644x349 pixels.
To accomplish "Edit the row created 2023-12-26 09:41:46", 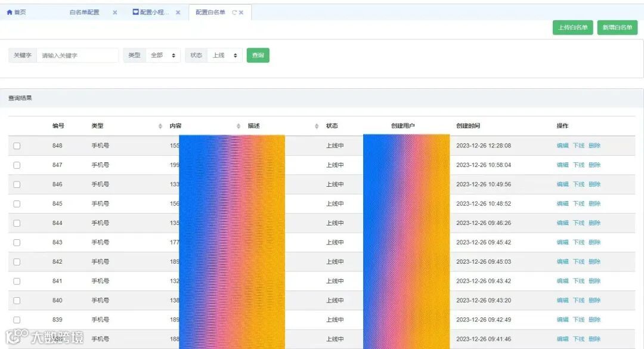I will pyautogui.click(x=562, y=339).
